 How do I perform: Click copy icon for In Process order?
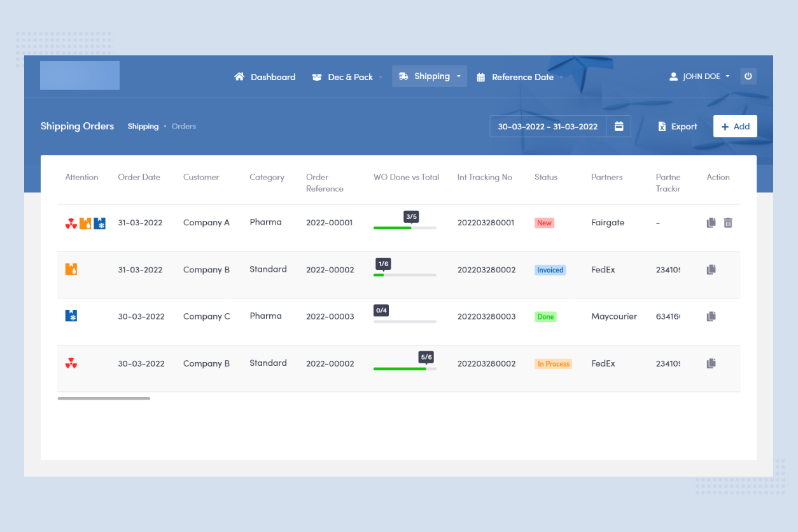coord(711,363)
